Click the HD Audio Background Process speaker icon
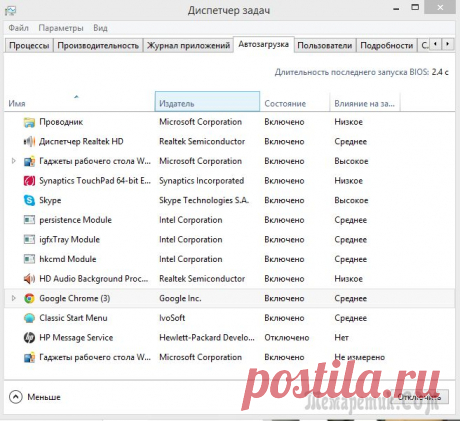460x421 pixels. click(29, 279)
